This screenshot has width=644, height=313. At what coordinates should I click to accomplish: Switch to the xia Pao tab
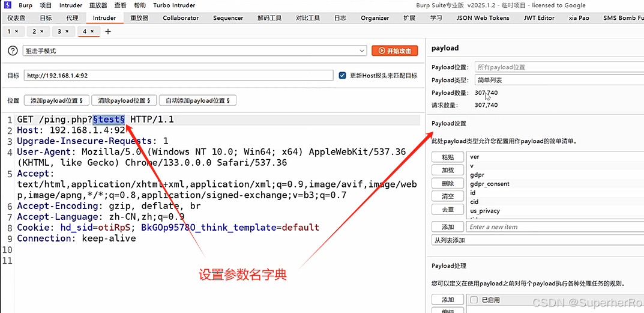click(x=579, y=17)
